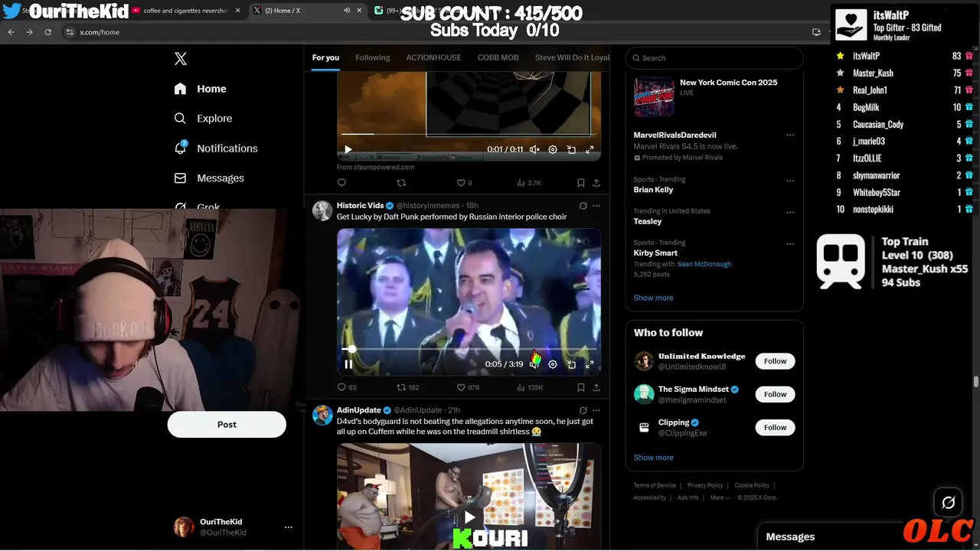The width and height of the screenshot is (980, 551).
Task: Play the 0:11 steampowered video
Action: tap(348, 150)
